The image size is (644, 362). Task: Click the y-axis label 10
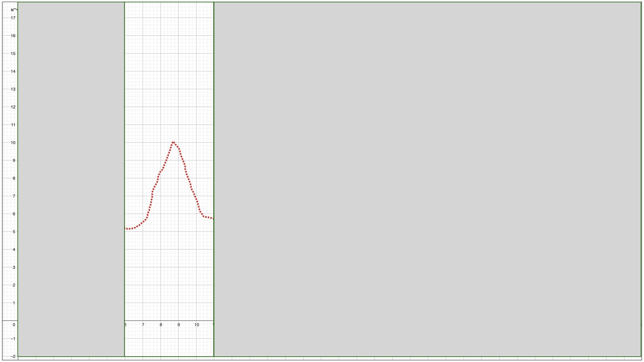[13, 142]
